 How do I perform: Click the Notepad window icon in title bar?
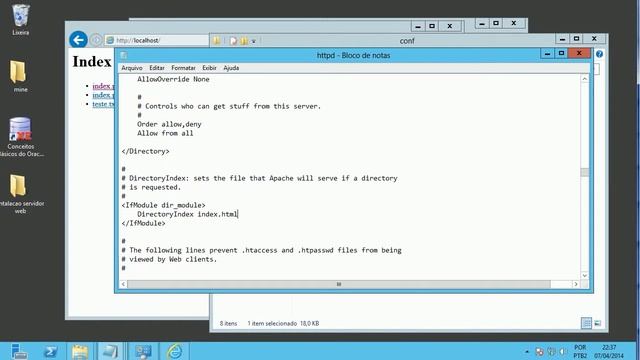tap(124, 55)
